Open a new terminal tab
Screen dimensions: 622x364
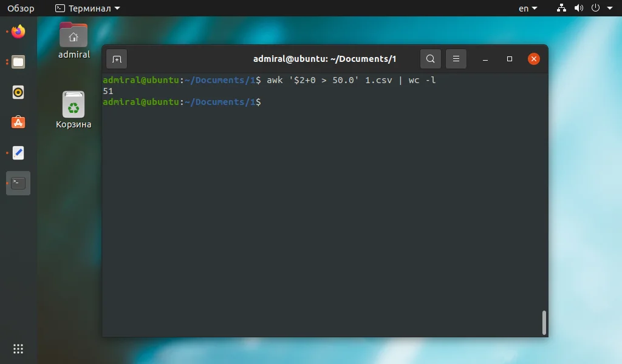(117, 59)
